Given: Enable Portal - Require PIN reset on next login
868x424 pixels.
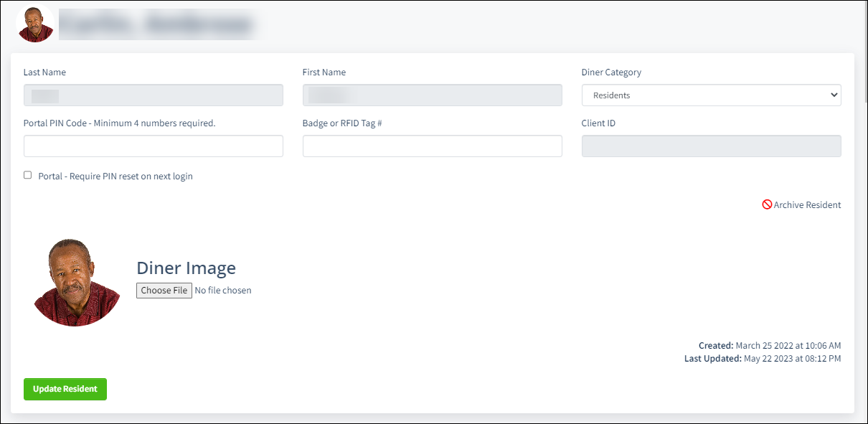Looking at the screenshot, I should click(27, 174).
